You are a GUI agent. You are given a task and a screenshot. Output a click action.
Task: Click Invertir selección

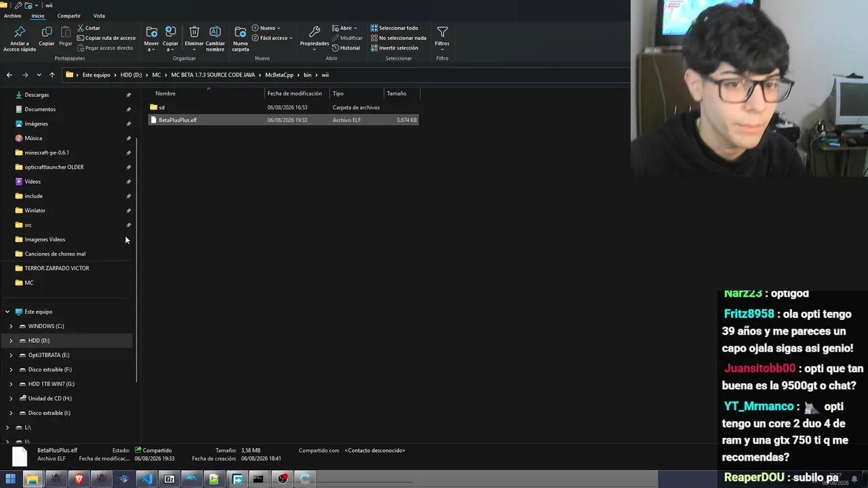pos(394,48)
